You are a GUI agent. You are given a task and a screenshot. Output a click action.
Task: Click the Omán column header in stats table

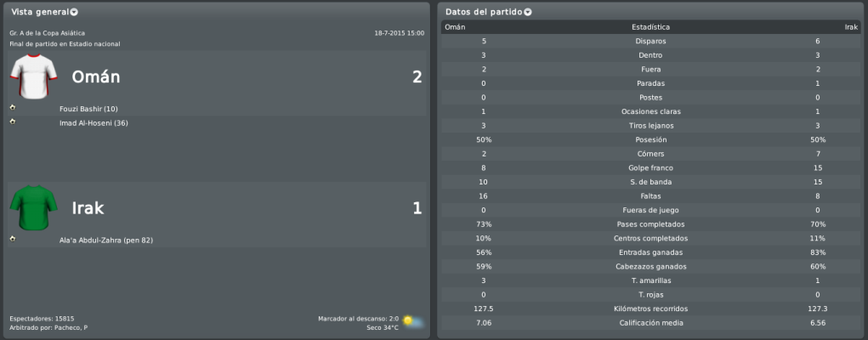click(455, 27)
